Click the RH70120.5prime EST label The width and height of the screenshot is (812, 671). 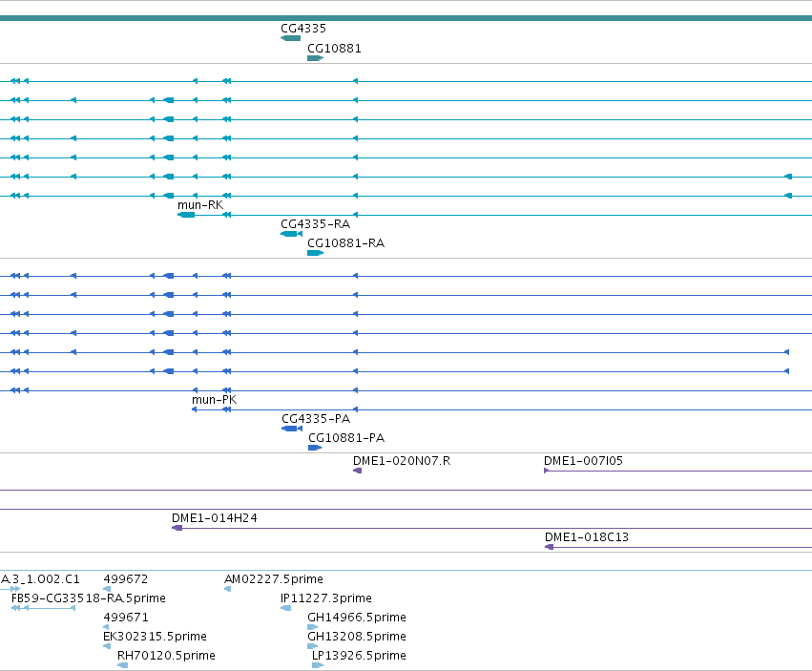pos(166,656)
